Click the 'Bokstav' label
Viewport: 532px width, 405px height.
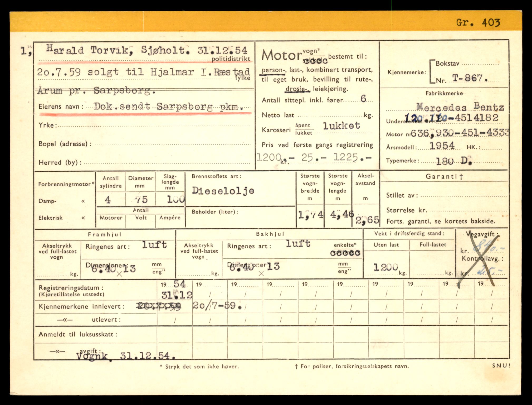tap(447, 64)
